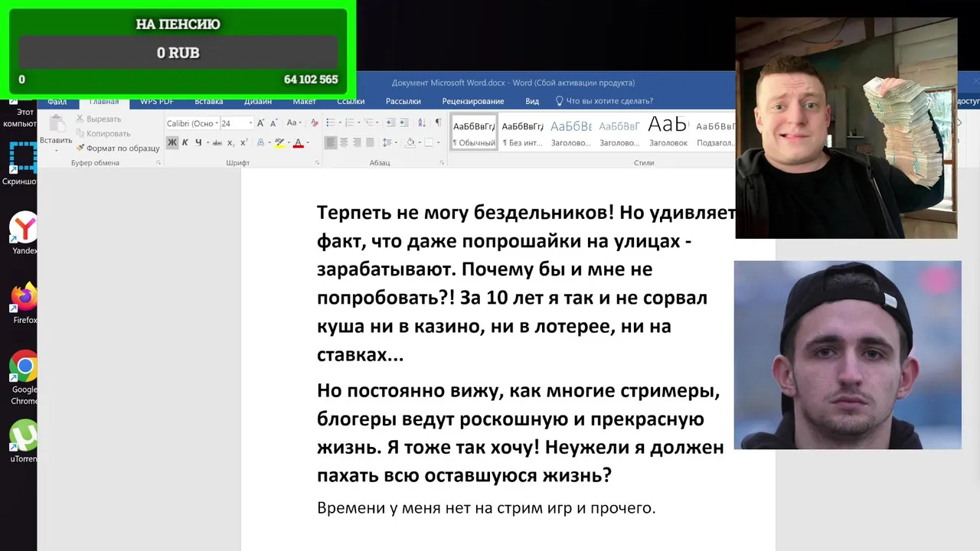Switch to the Рецензирование tab

click(473, 101)
